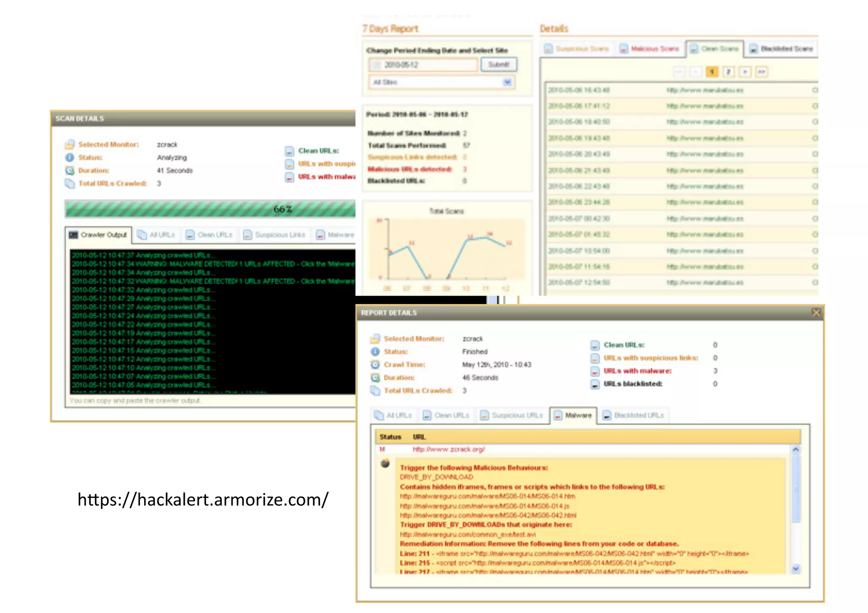Go to page 1 in Details pagination

pyautogui.click(x=712, y=72)
